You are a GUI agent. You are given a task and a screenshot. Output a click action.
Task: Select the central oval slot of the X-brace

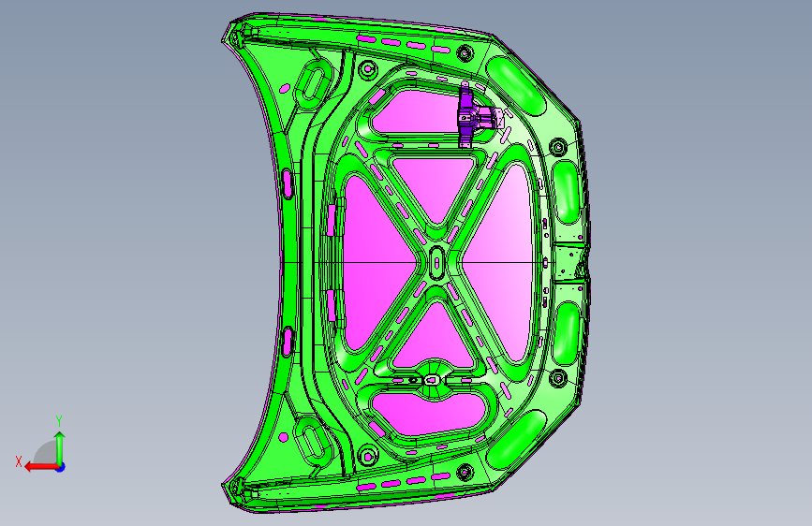(436, 263)
